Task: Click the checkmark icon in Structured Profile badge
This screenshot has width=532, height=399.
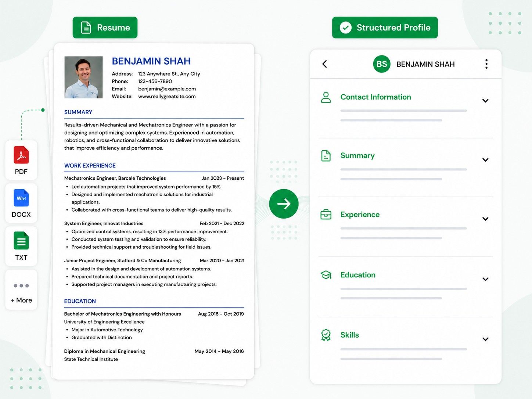Action: tap(346, 28)
